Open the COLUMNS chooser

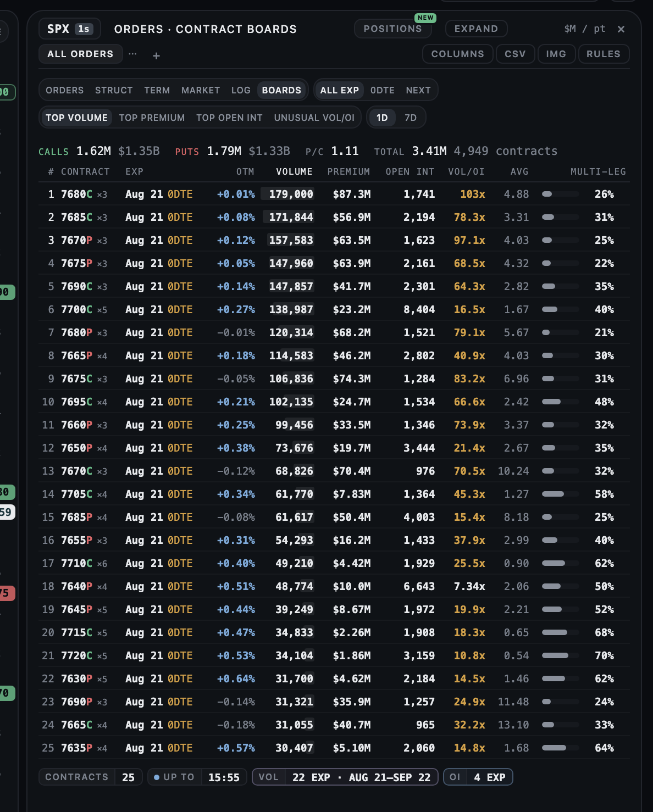click(x=458, y=54)
